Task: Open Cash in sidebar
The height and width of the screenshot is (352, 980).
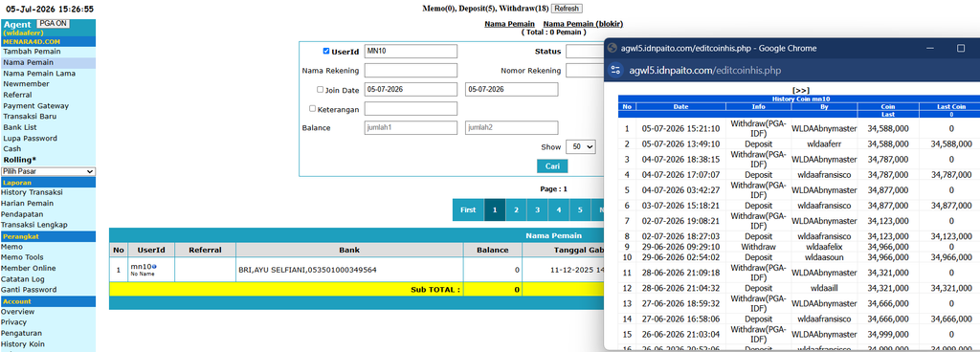Action: point(11,148)
